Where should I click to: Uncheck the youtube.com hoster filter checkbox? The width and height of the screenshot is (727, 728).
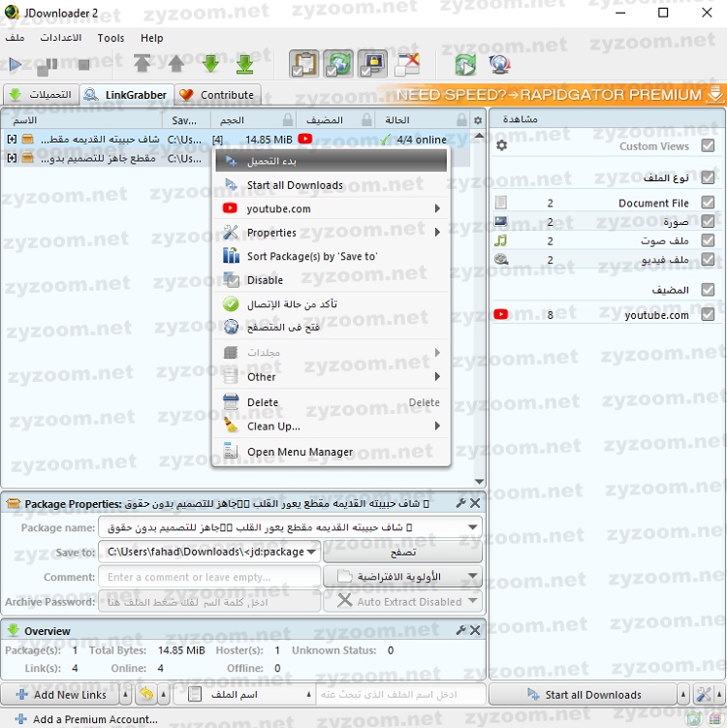tap(708, 314)
